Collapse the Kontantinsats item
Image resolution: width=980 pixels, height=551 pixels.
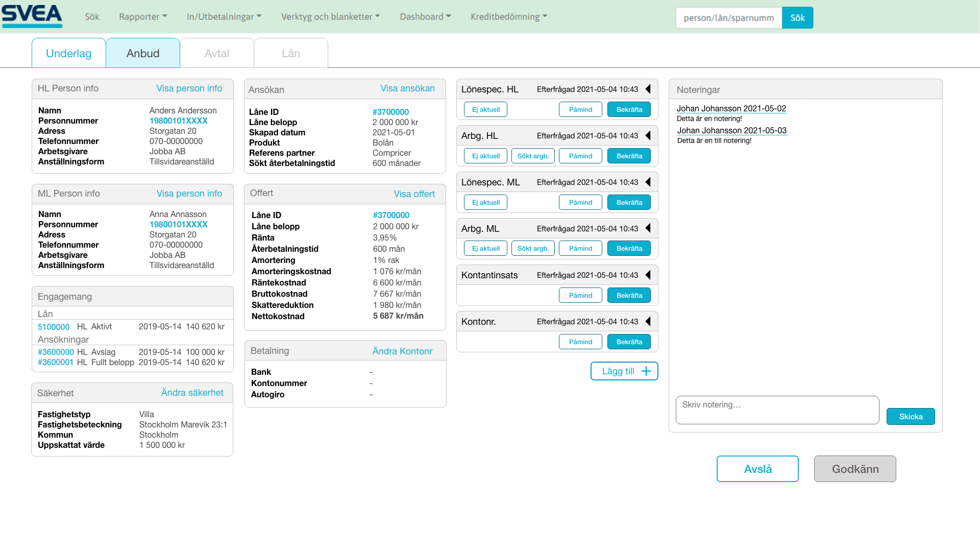point(647,275)
